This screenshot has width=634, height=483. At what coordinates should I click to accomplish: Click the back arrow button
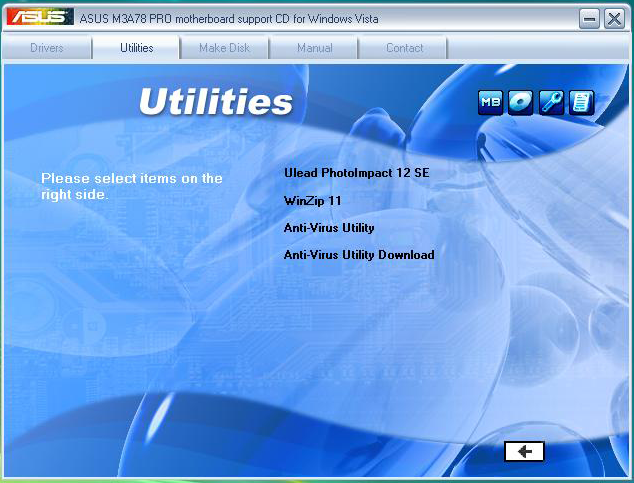pyautogui.click(x=524, y=451)
